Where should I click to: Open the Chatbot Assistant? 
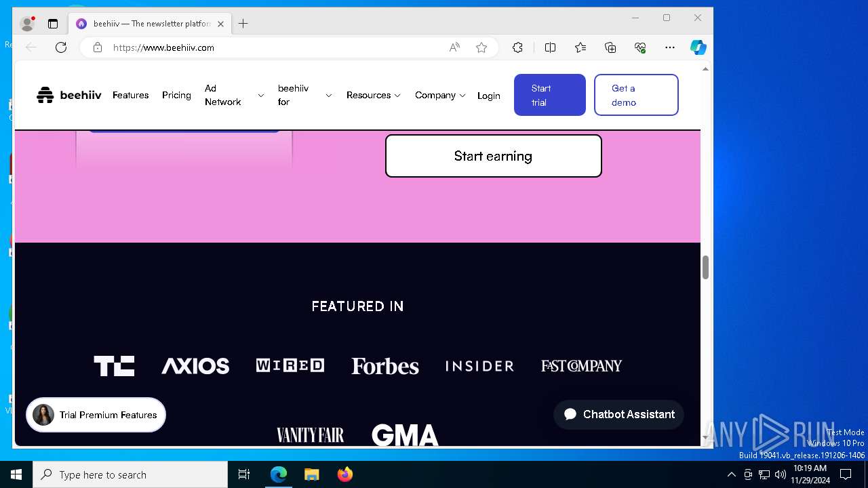(618, 414)
